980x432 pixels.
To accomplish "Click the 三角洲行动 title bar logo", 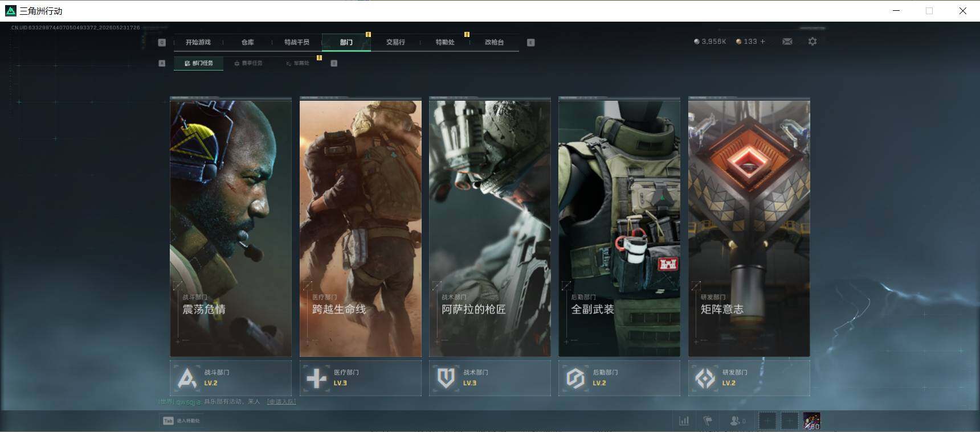I will 10,11.
